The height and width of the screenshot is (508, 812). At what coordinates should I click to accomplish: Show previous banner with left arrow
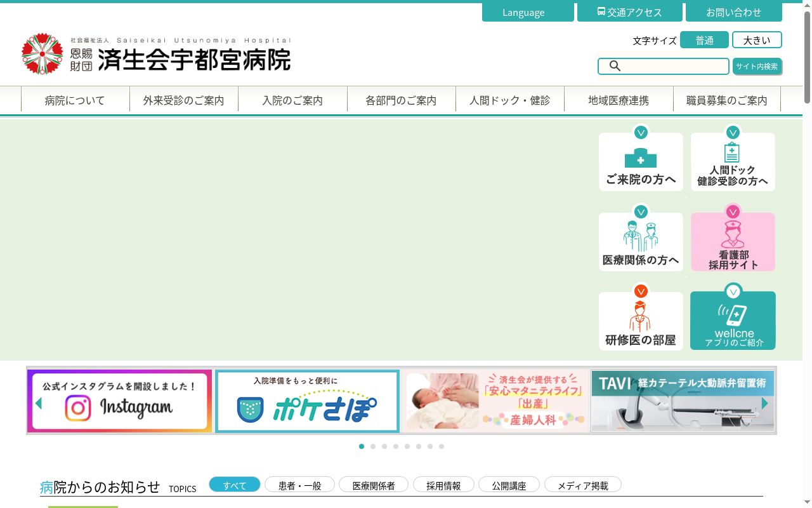[x=39, y=403]
